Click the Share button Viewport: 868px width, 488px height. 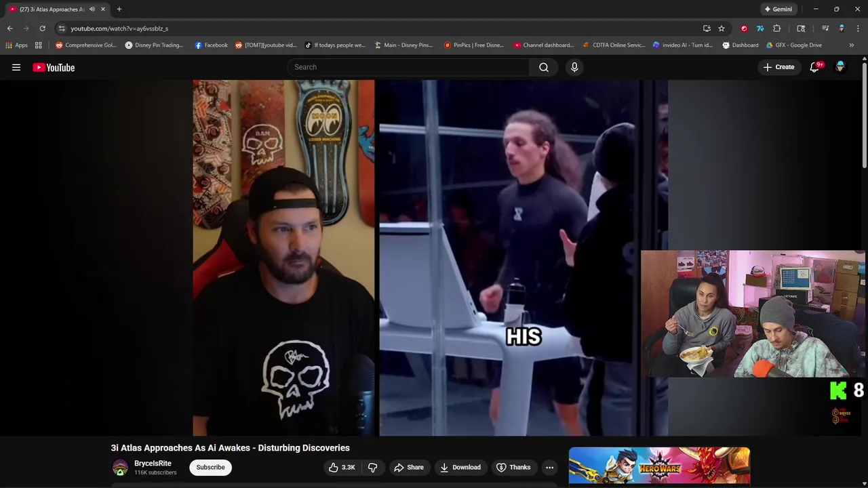pos(409,467)
